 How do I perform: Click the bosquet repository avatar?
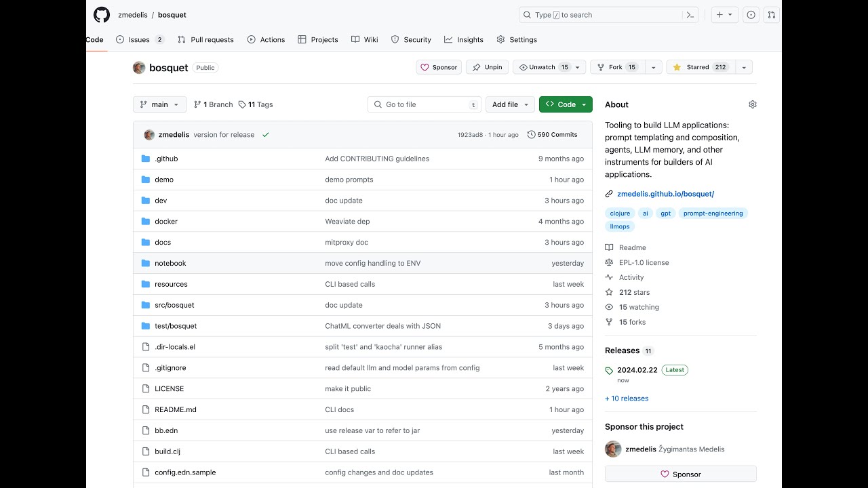pos(139,68)
